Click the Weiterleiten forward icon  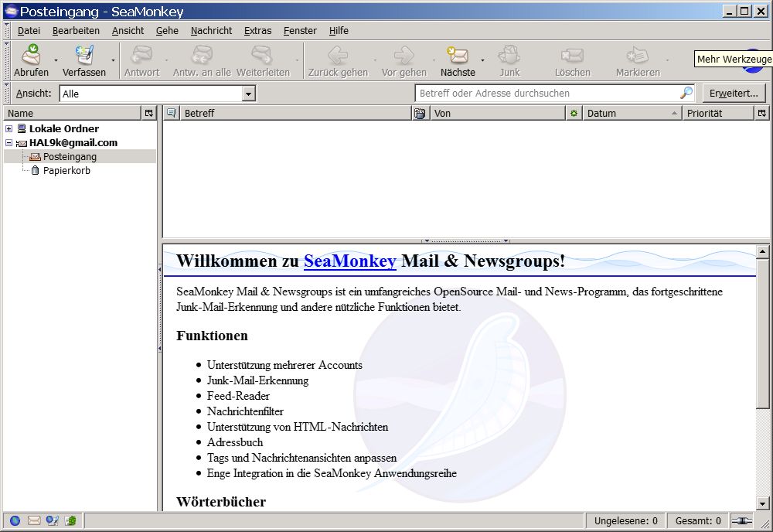[262, 55]
